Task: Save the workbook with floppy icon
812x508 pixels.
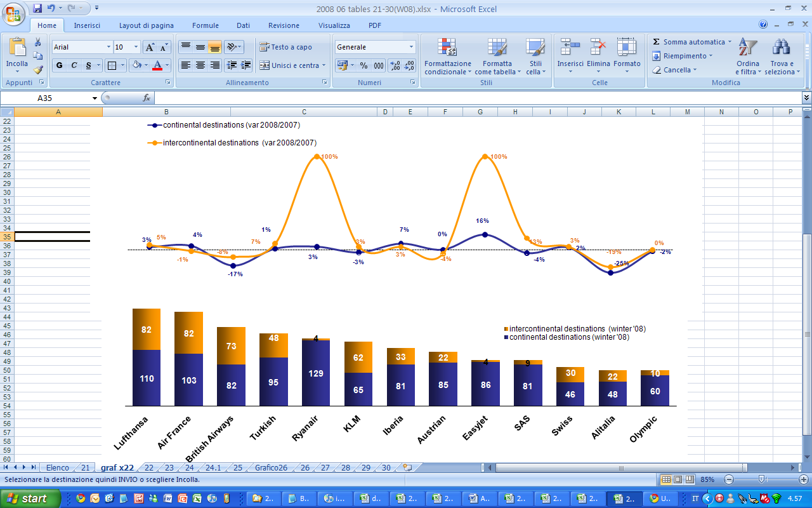Action: pyautogui.click(x=37, y=8)
